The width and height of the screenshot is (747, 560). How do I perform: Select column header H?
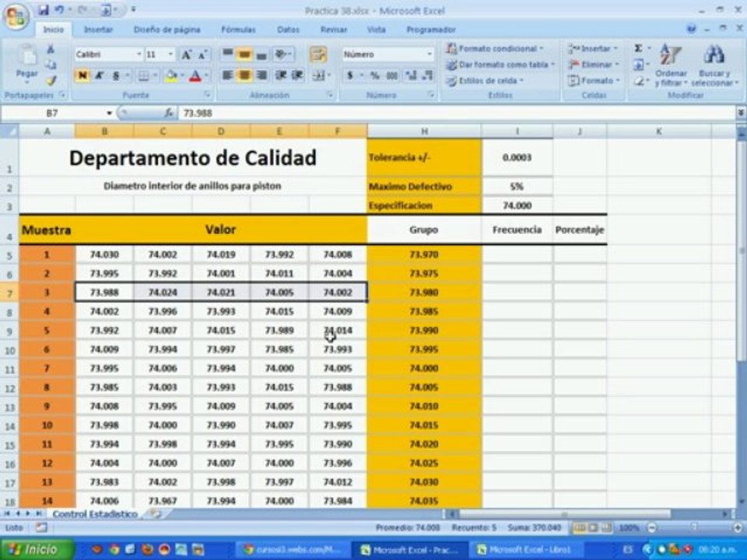click(x=424, y=131)
